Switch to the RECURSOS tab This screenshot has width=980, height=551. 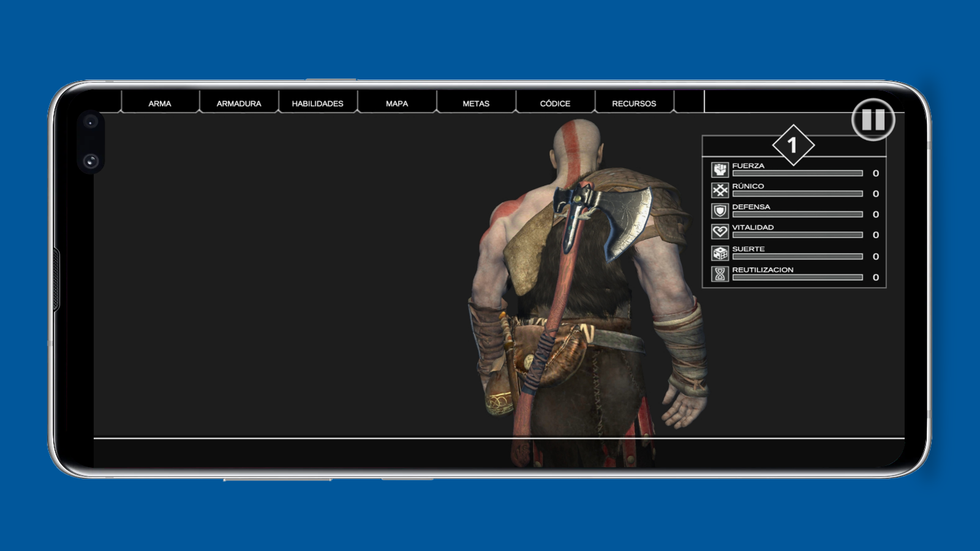tap(634, 103)
